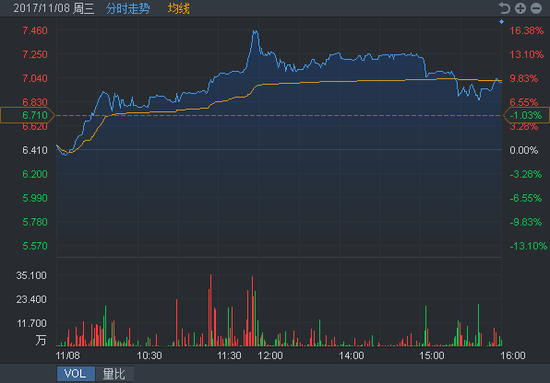This screenshot has height=383, width=550.
Task: Click the 11/08 time axis label
Action: coord(68,356)
